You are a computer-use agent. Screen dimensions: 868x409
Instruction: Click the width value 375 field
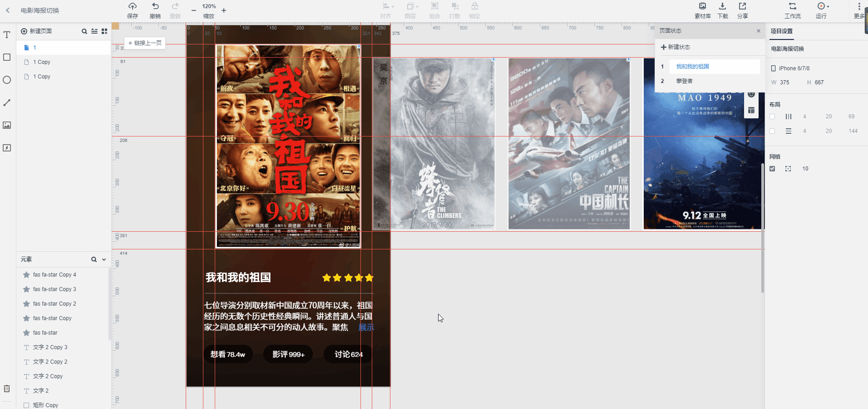pyautogui.click(x=784, y=83)
